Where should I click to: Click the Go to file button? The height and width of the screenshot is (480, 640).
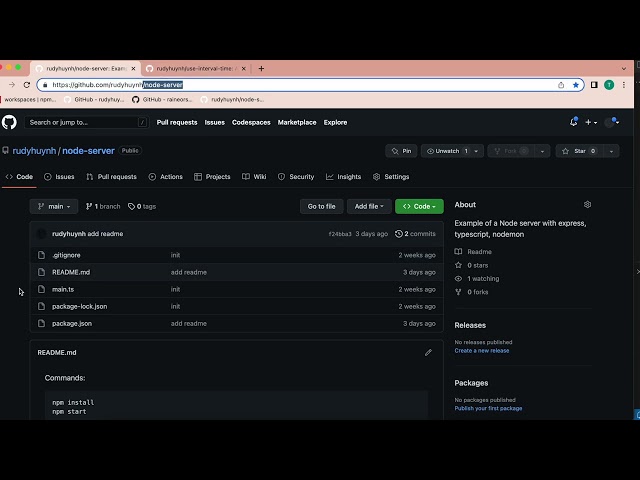pyautogui.click(x=322, y=207)
